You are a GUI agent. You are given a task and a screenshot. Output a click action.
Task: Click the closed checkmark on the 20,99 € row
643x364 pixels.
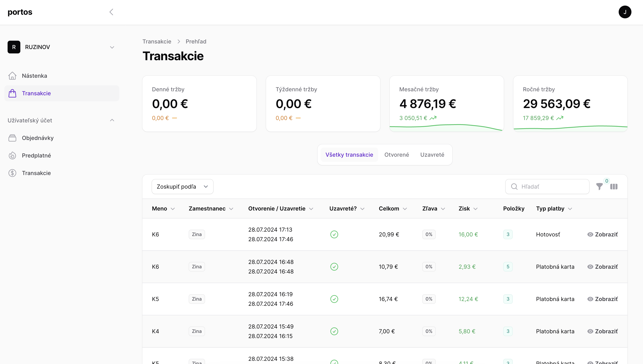tap(334, 234)
